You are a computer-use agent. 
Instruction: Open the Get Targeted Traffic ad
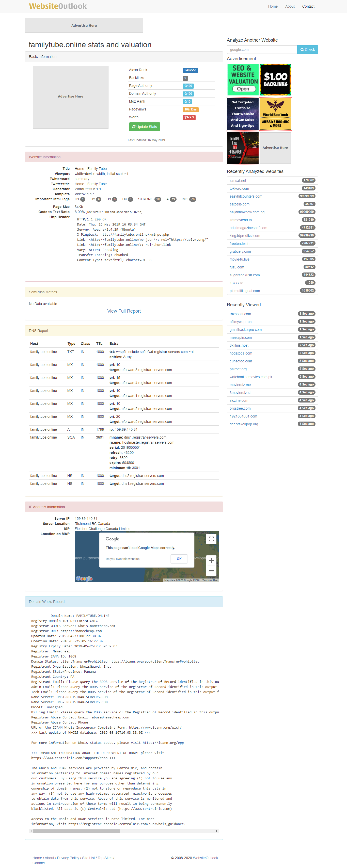[243, 114]
